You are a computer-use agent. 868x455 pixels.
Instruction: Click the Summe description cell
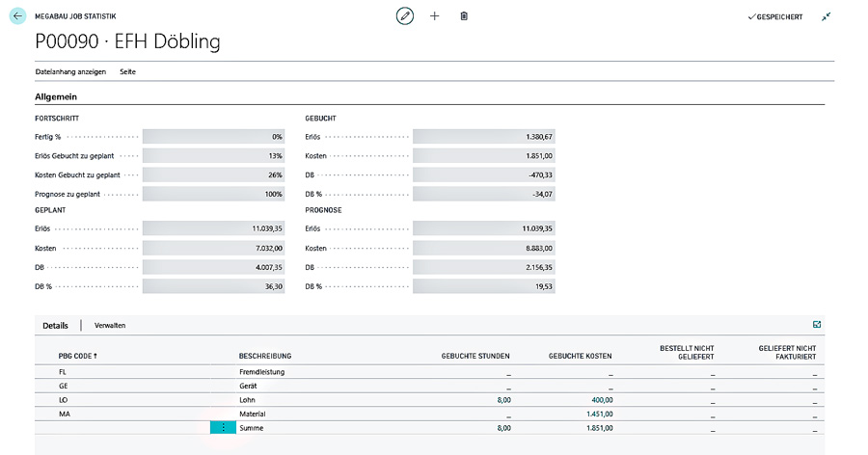coord(252,428)
